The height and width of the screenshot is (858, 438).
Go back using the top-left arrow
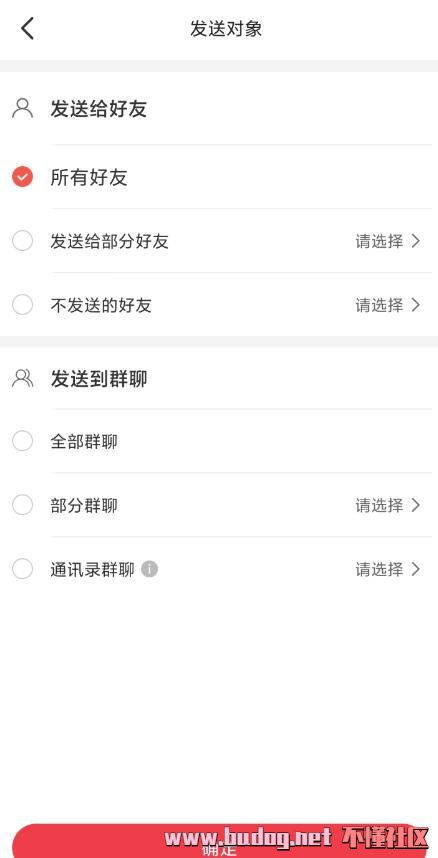27,28
